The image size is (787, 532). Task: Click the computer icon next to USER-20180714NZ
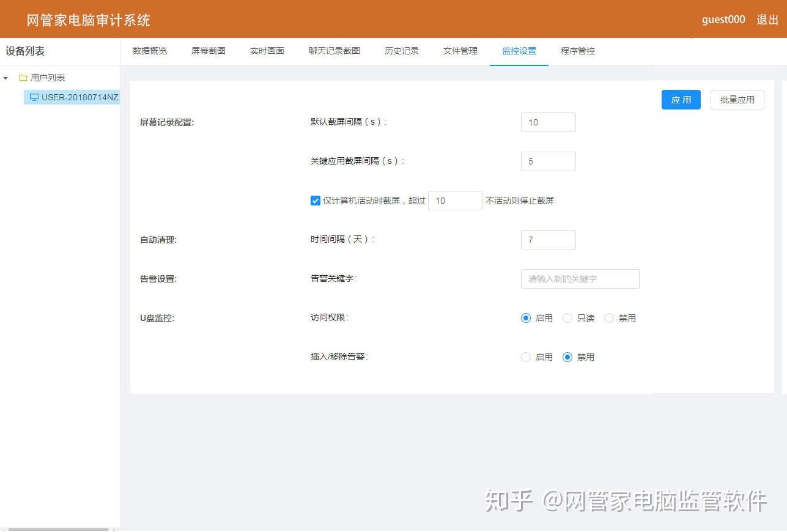click(x=34, y=97)
